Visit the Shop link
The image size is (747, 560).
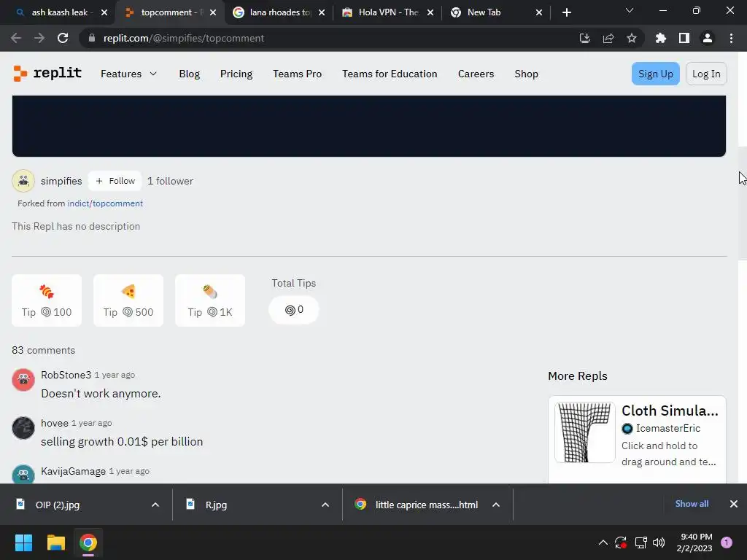(527, 74)
